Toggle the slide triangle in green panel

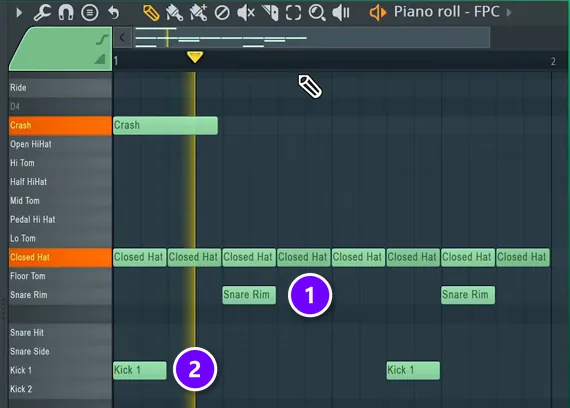(x=100, y=59)
